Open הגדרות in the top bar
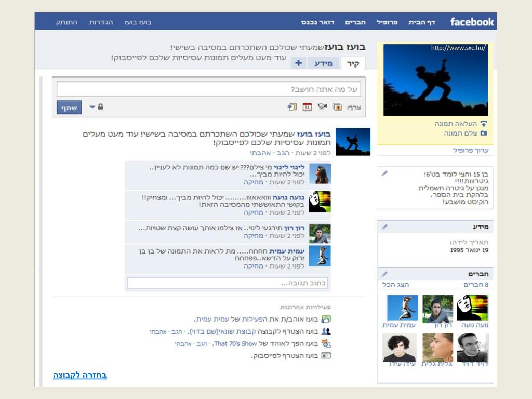532x399 pixels. point(101,22)
